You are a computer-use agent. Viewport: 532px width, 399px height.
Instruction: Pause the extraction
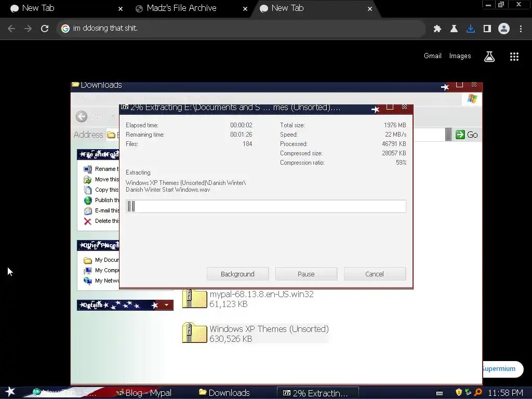(306, 274)
